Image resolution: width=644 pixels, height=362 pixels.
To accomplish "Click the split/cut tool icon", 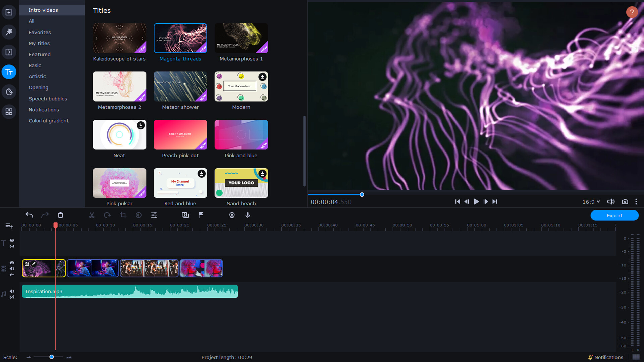I will click(x=92, y=215).
